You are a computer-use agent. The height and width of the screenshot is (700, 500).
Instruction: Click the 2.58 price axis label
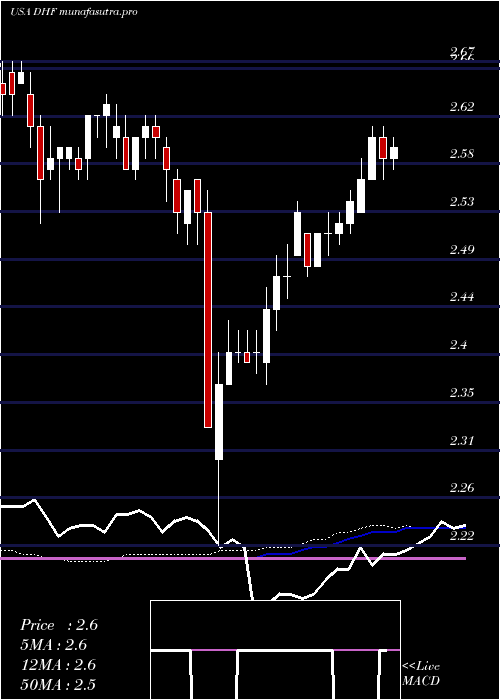[462, 154]
